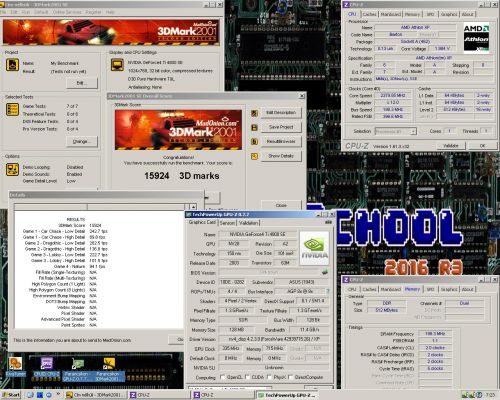Switch to Mainboard tab in CPU-Z processor window
This screenshot has height=400, width=500.
coord(391,14)
